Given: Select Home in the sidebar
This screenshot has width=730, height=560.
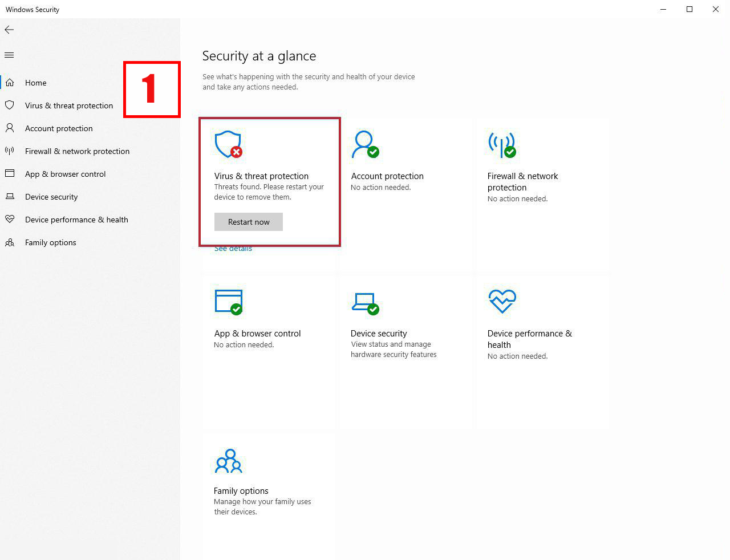Looking at the screenshot, I should [x=36, y=83].
